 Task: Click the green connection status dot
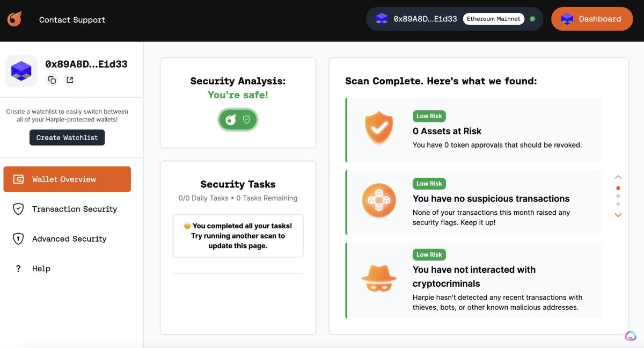(x=532, y=18)
